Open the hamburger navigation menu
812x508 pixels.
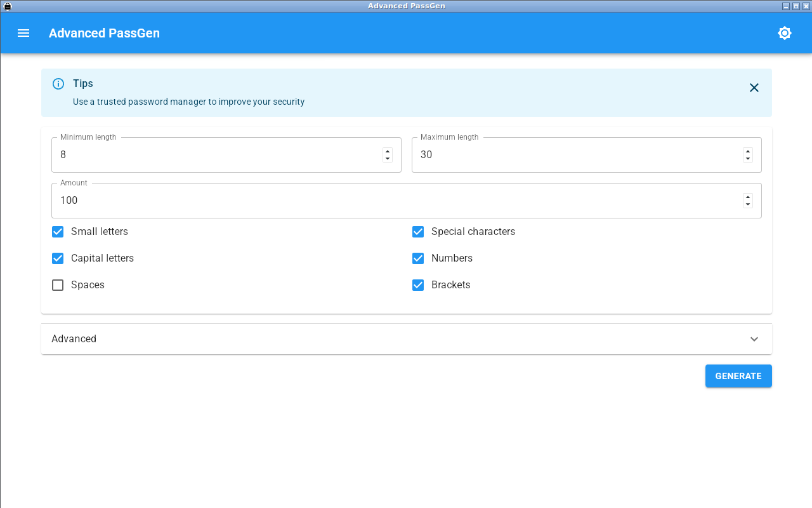[x=23, y=33]
